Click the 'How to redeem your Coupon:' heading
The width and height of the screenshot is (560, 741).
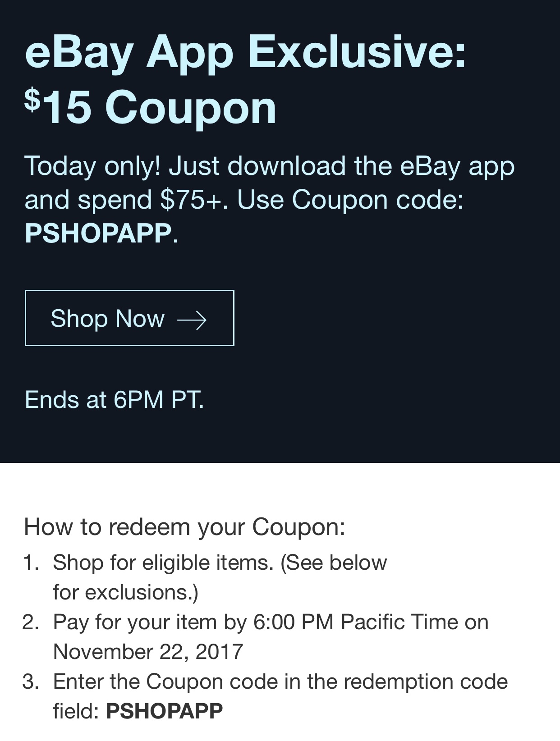(x=184, y=527)
